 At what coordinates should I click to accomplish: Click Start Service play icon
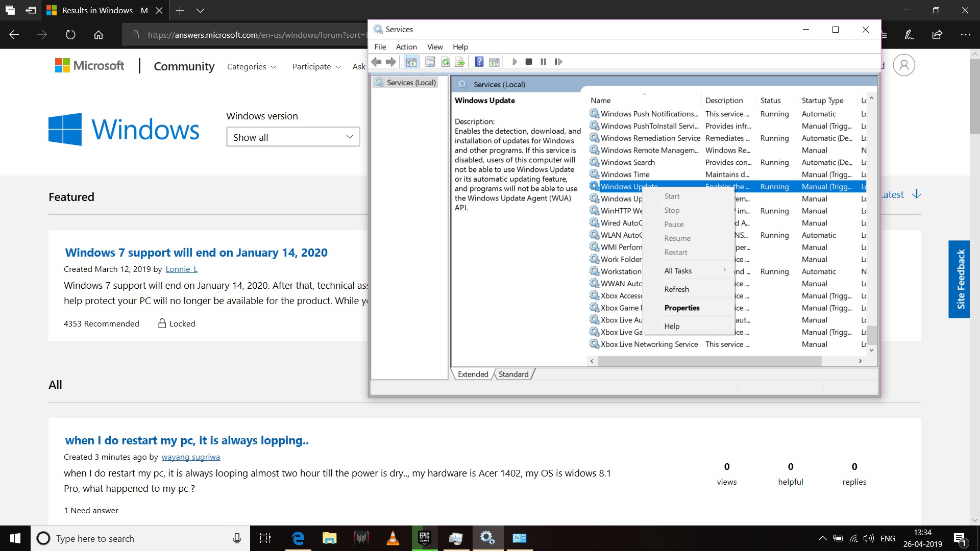514,62
